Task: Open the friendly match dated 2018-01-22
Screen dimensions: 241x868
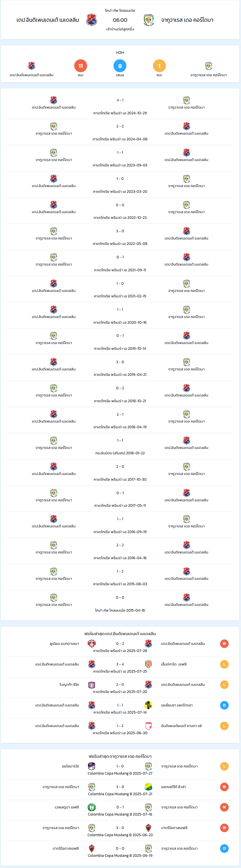Action: (120, 446)
